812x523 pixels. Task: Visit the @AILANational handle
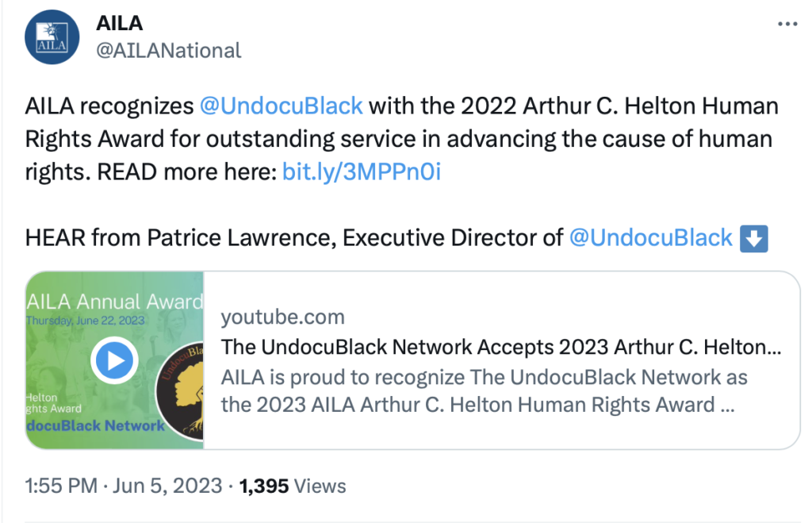point(168,51)
